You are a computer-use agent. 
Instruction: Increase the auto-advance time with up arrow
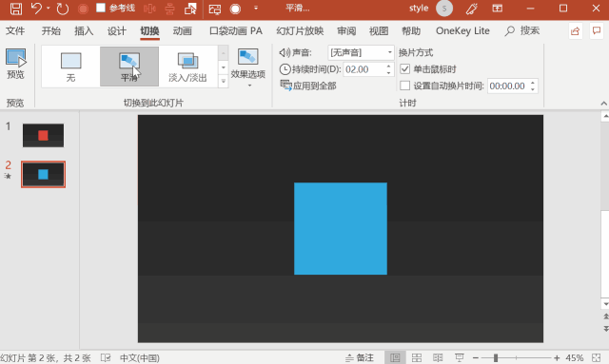(x=533, y=83)
